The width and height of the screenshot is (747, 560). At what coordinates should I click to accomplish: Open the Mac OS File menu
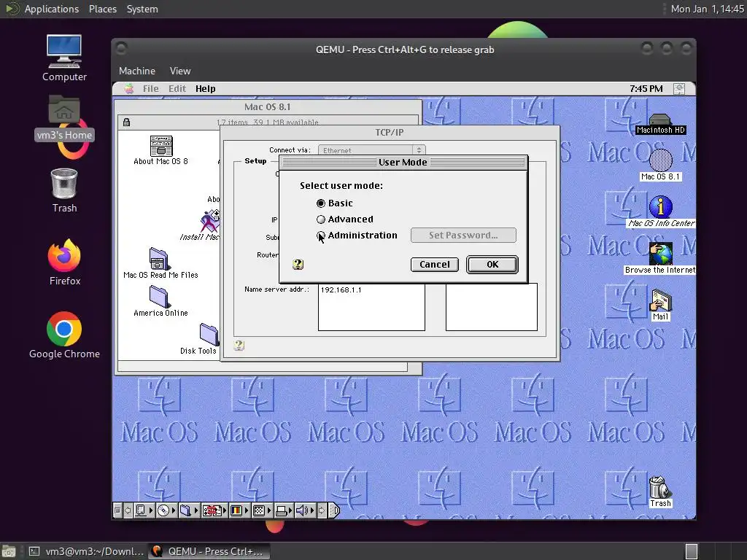coord(150,88)
